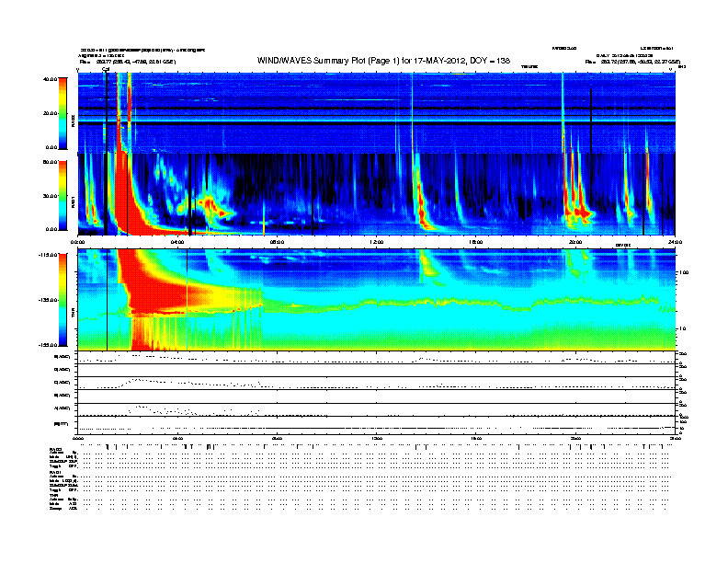728x563 pixels.
Task: Click 24:00 label under the RAD1 spectrogram
Action: tap(675, 242)
